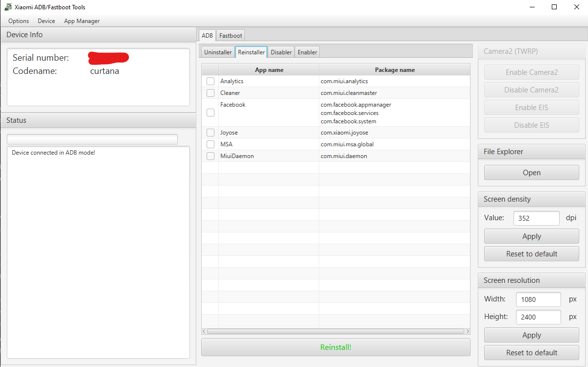Close the Xiaomi ADB/Fastboot Tools window
588x367 pixels.
click(x=577, y=7)
